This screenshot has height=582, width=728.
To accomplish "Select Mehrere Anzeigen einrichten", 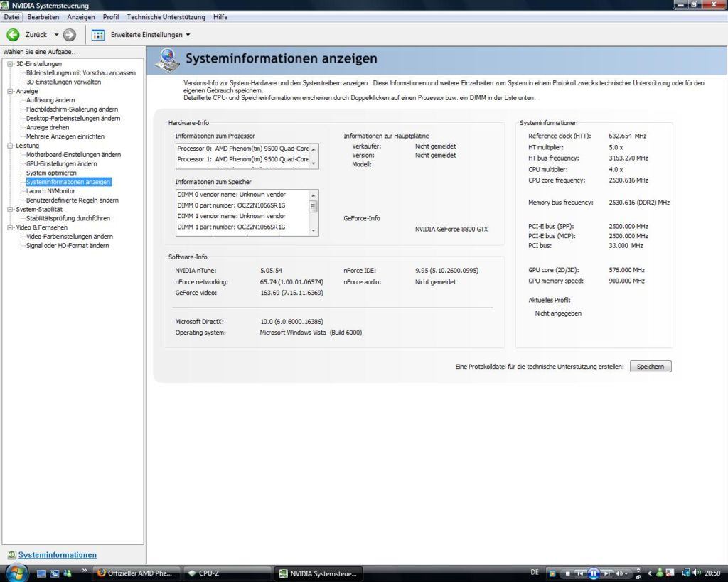I will coord(65,136).
